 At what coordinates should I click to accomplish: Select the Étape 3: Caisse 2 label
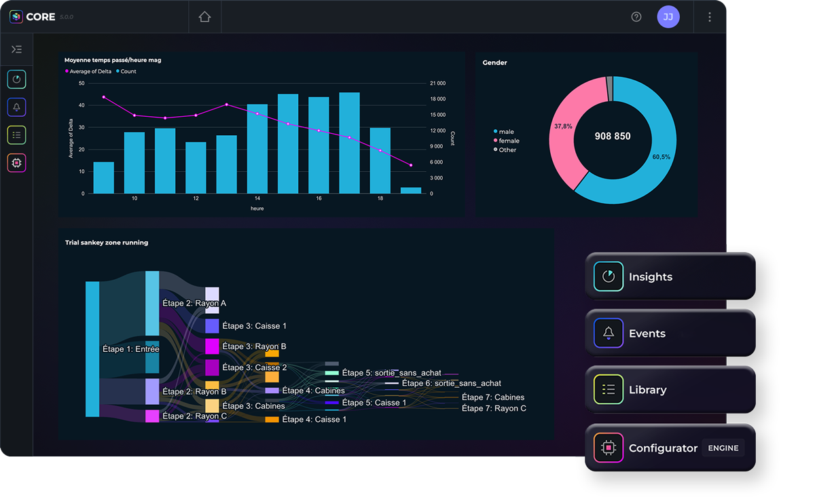coord(254,367)
